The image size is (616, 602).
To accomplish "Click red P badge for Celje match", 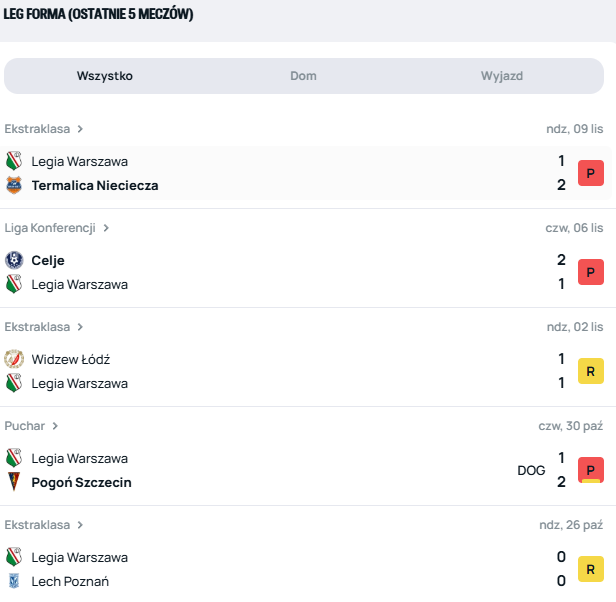I will click(591, 272).
